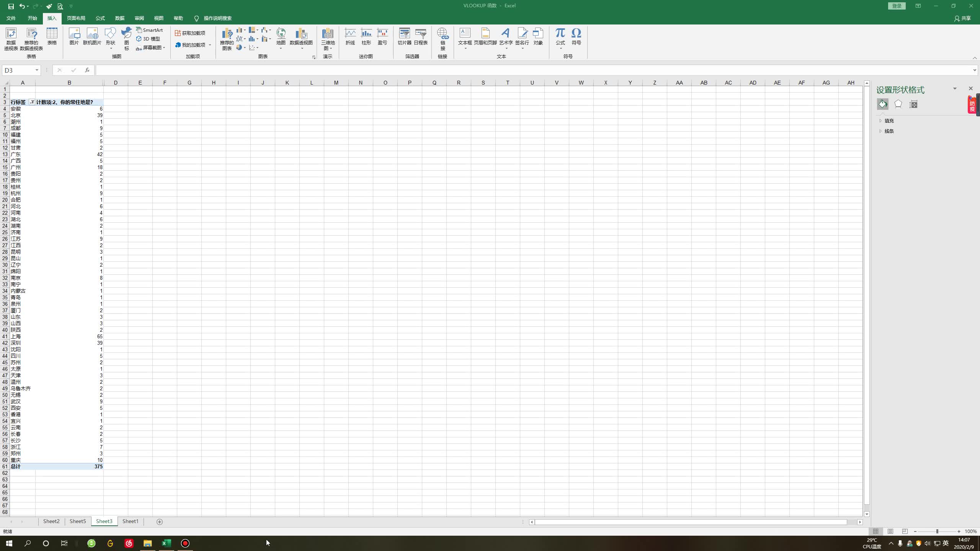The width and height of the screenshot is (980, 551).
Task: Collapse the ribbon with the arrow
Action: pos(975,58)
